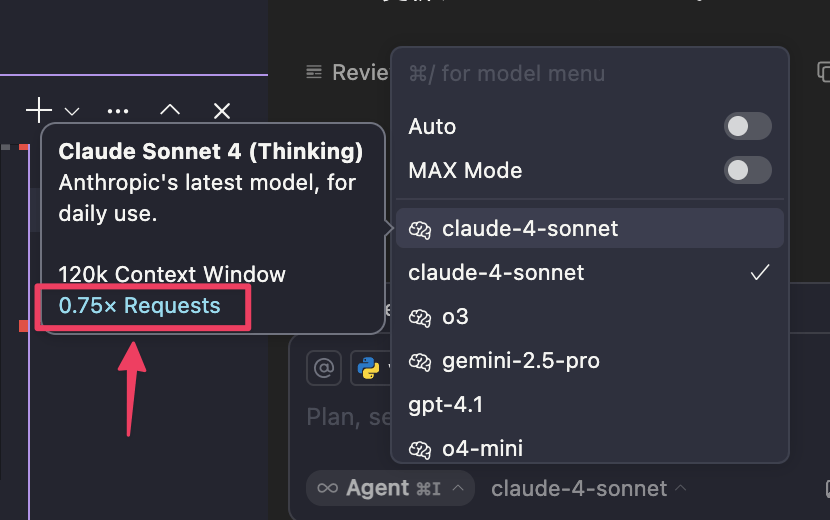The height and width of the screenshot is (520, 830).
Task: Expand the dropdown arrow next to plus
Action: click(x=72, y=112)
